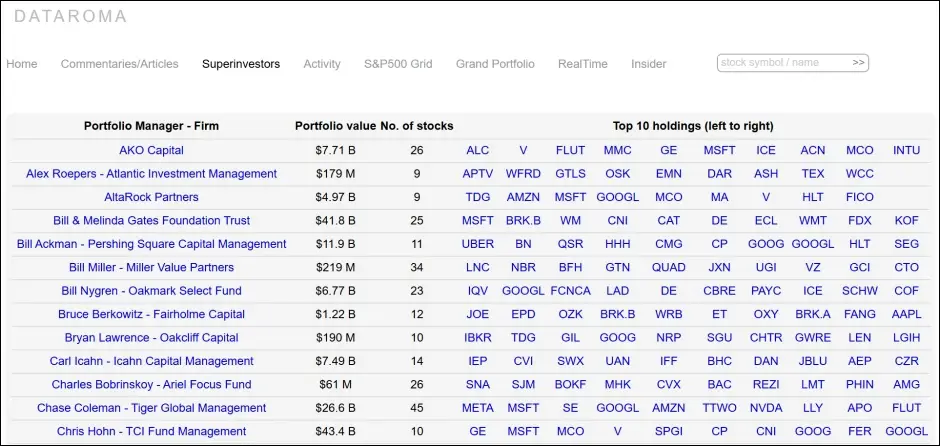Open Commentaries/Articles page
Screen dimensions: 940x446
[119, 64]
